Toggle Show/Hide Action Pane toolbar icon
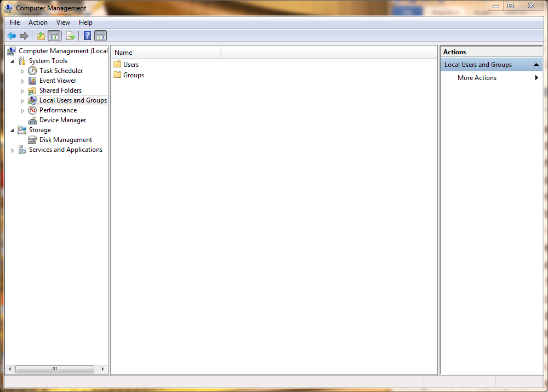Image resolution: width=548 pixels, height=392 pixels. (101, 36)
